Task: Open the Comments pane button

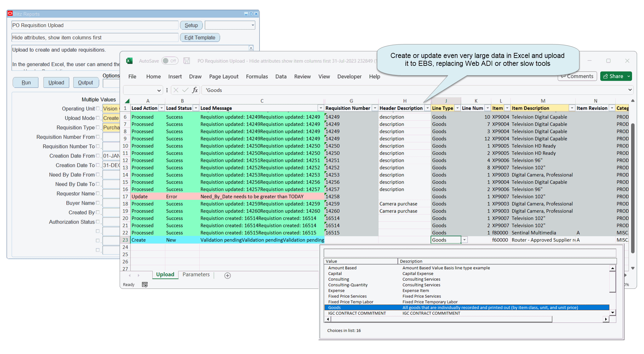Action: 577,76
